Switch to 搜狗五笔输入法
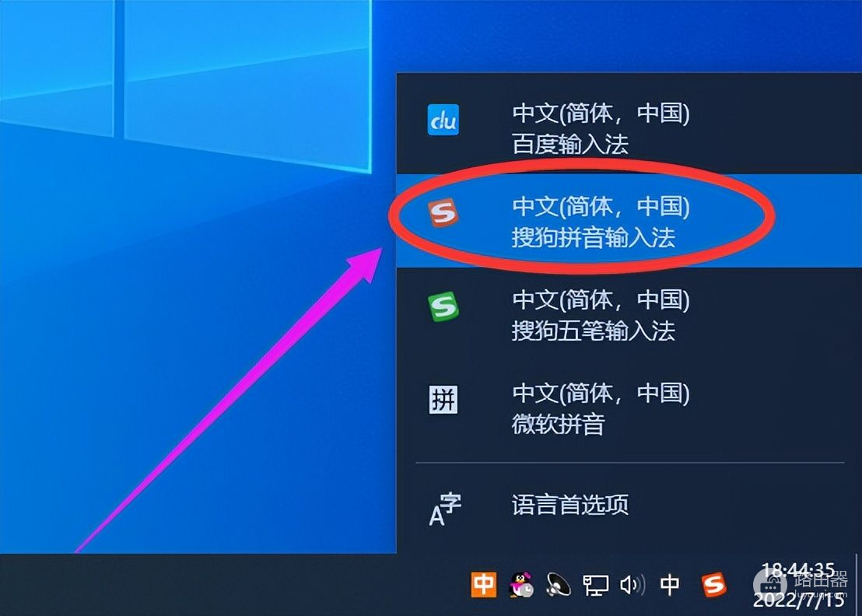Image resolution: width=862 pixels, height=616 pixels. pyautogui.click(x=629, y=314)
